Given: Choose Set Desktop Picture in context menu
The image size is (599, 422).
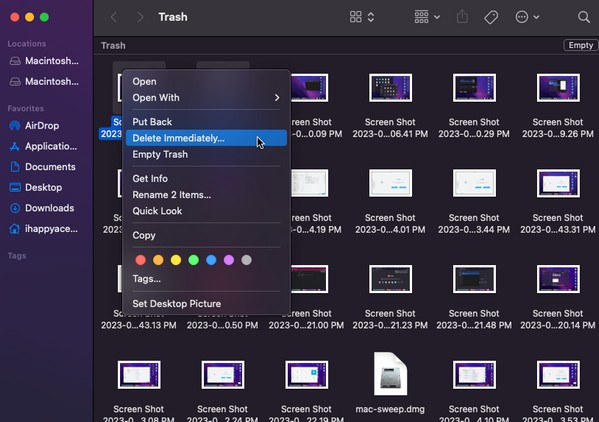Looking at the screenshot, I should coord(206,304).
